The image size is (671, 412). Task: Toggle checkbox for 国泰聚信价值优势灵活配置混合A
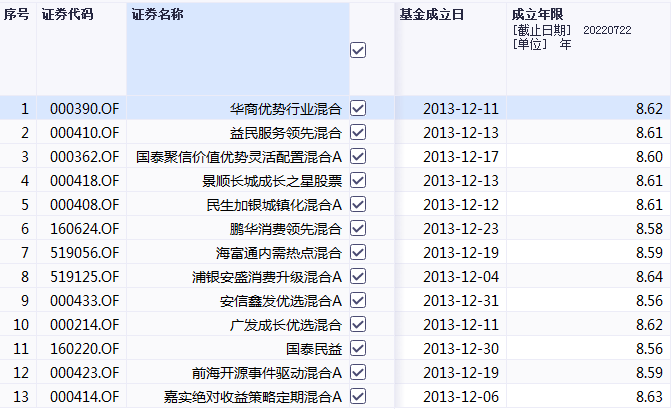[358, 156]
